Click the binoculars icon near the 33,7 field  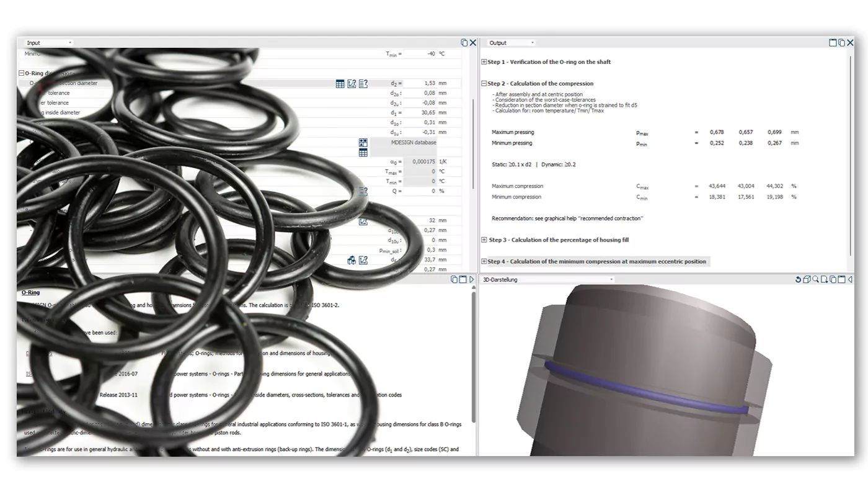(x=352, y=261)
